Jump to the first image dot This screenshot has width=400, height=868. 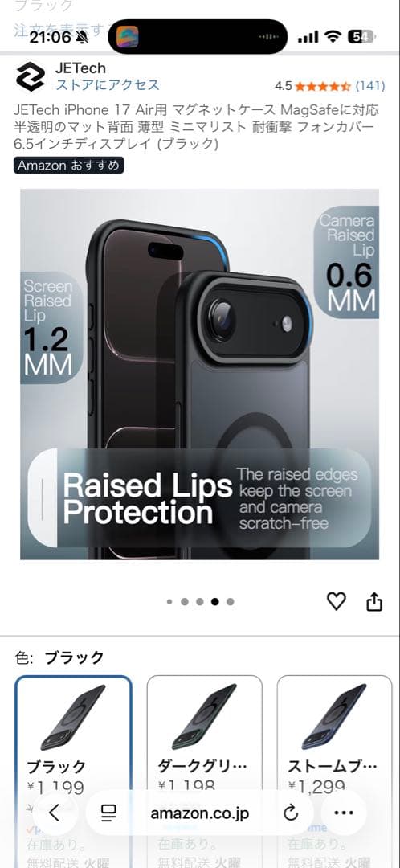coord(169,602)
